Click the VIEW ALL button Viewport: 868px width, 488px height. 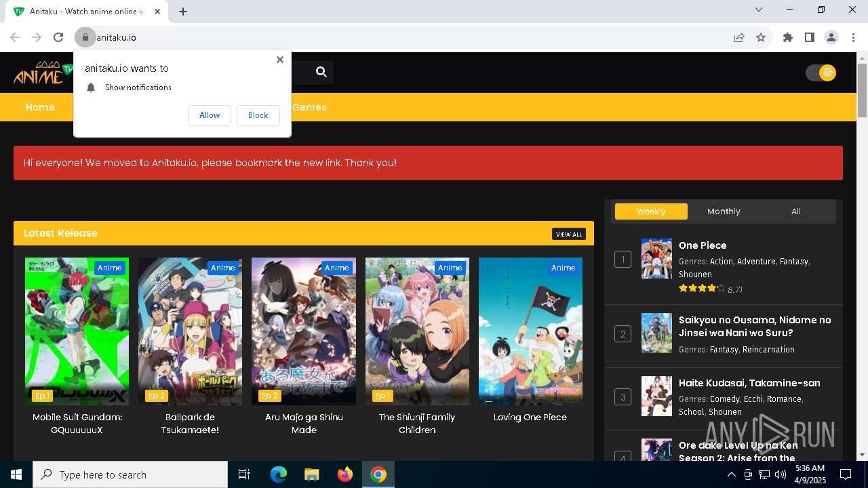(569, 234)
